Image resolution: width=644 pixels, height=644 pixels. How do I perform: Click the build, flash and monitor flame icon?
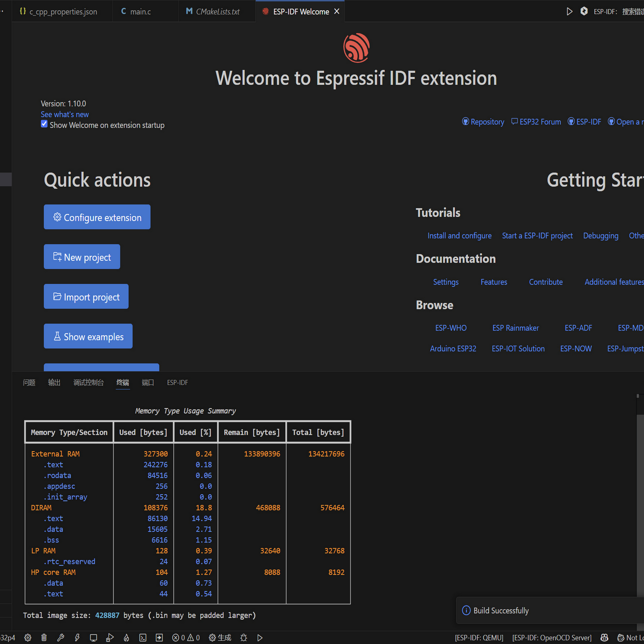[x=126, y=637]
